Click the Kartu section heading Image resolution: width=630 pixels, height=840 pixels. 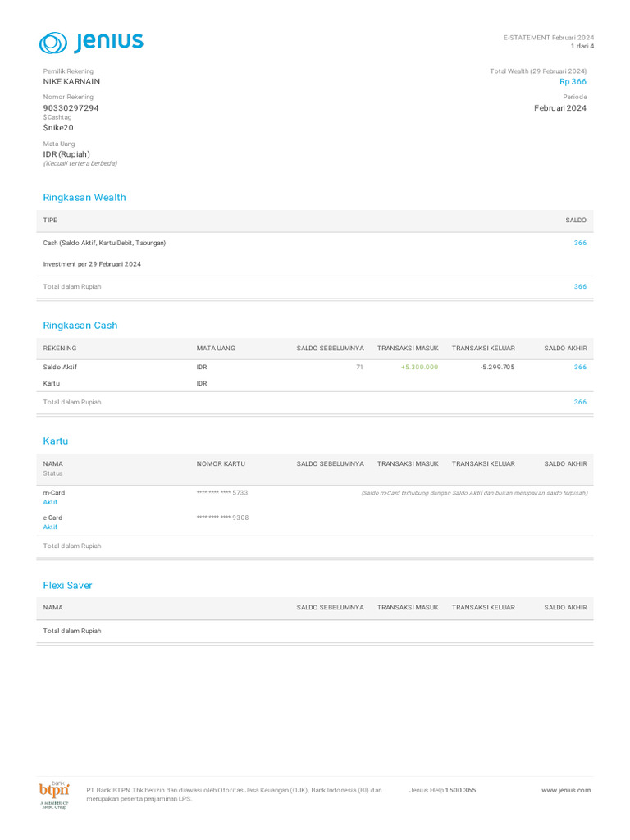[x=56, y=441]
